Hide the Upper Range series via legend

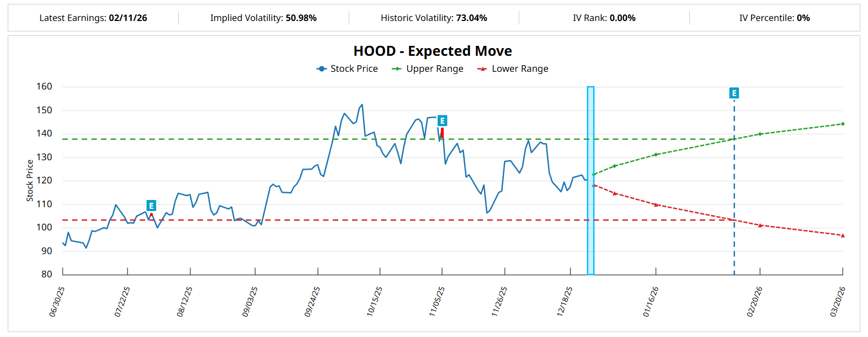[x=428, y=69]
